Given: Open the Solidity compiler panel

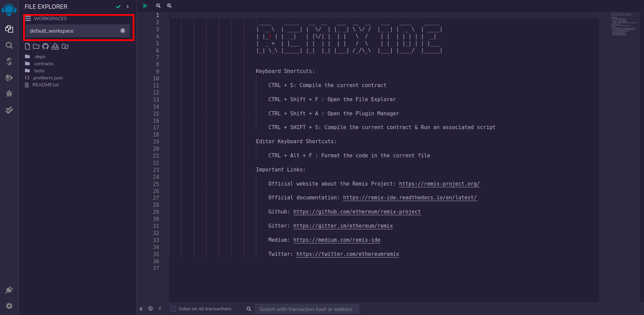Looking at the screenshot, I should tap(9, 62).
